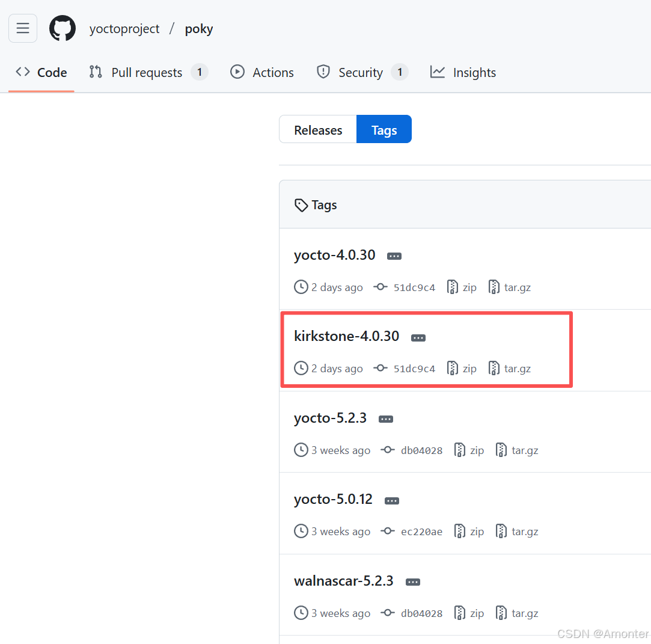Click the clock icon beside yocto-4.0.30 date
This screenshot has height=644, width=651.
[301, 287]
